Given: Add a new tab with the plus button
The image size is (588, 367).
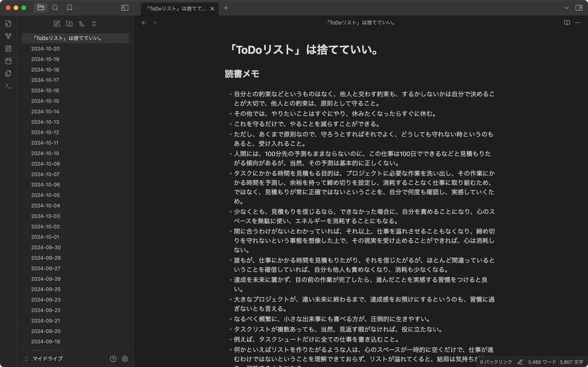Looking at the screenshot, I should (x=226, y=8).
